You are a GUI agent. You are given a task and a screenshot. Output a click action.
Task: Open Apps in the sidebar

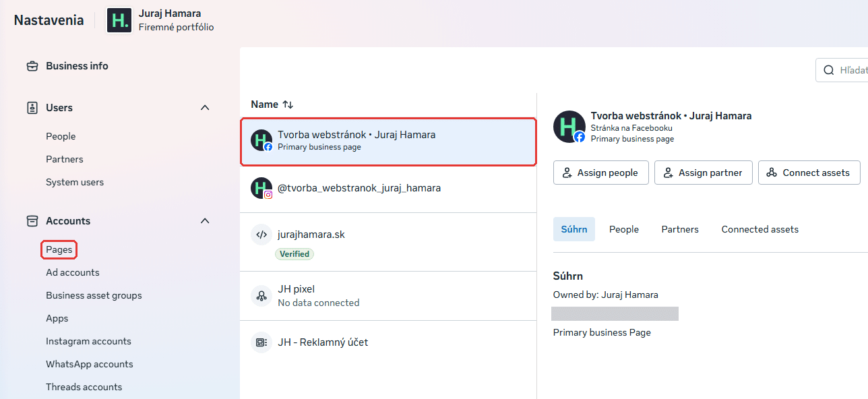tap(57, 318)
